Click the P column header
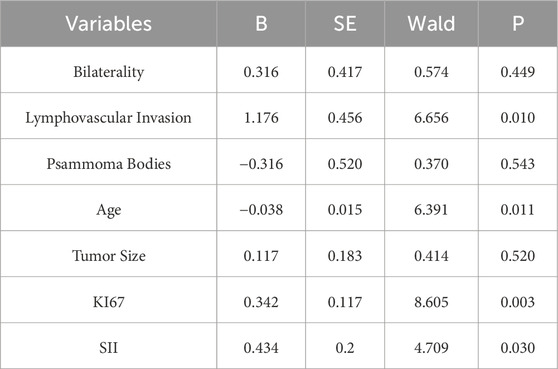This screenshot has height=369, width=558. (x=518, y=23)
